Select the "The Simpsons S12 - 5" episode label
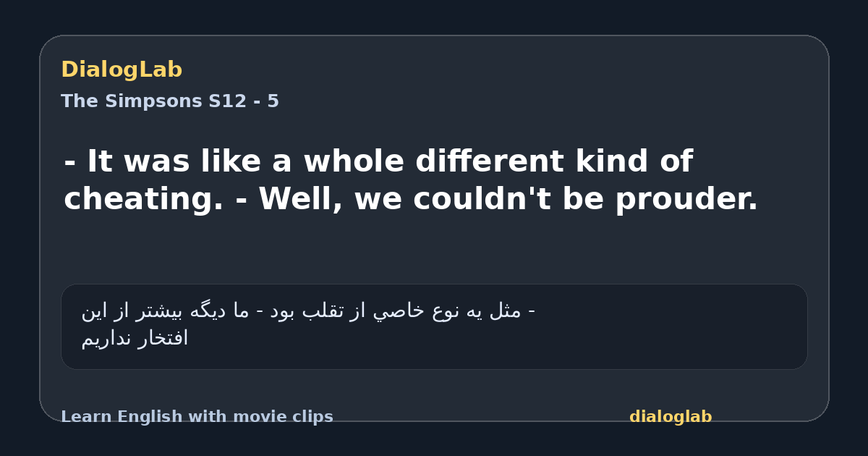This screenshot has width=868, height=456. [x=170, y=101]
